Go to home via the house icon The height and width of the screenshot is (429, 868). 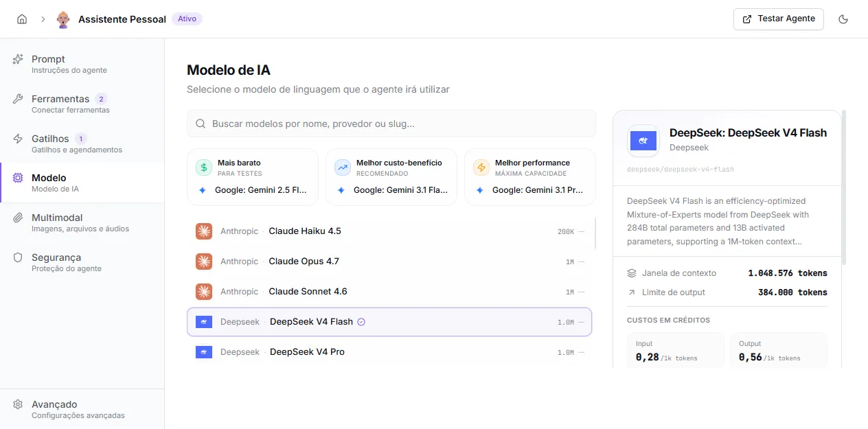[x=22, y=19]
